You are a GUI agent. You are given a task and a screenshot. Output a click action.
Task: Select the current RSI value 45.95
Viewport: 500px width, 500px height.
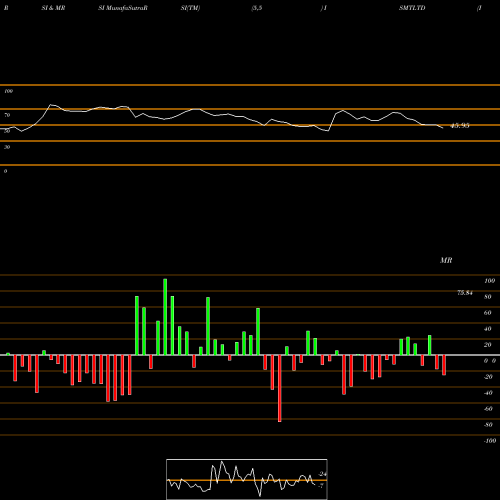tap(460, 126)
